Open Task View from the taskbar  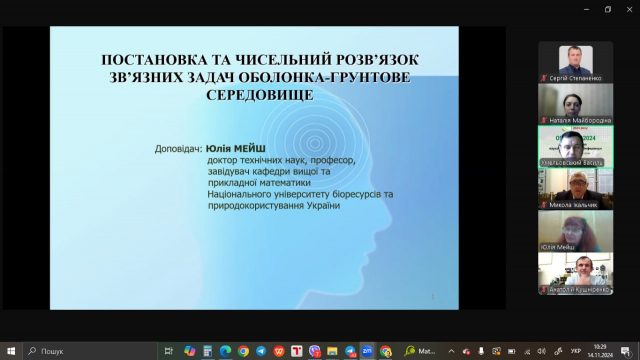pos(169,351)
